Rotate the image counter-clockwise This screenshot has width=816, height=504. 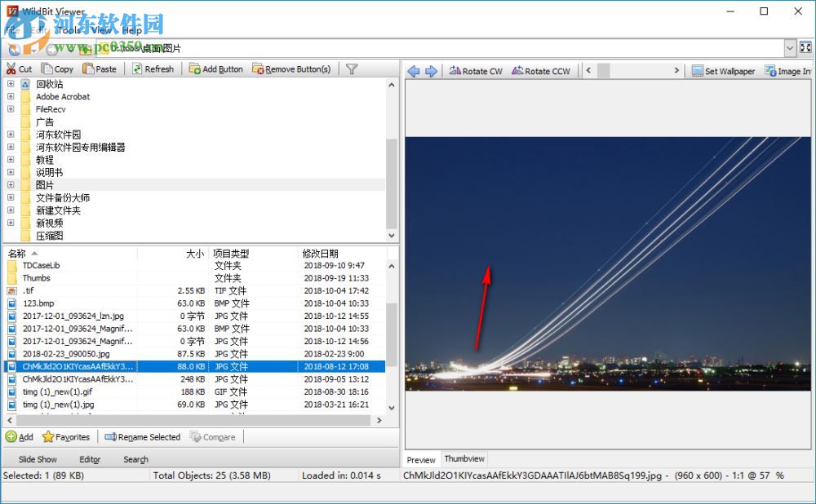541,71
